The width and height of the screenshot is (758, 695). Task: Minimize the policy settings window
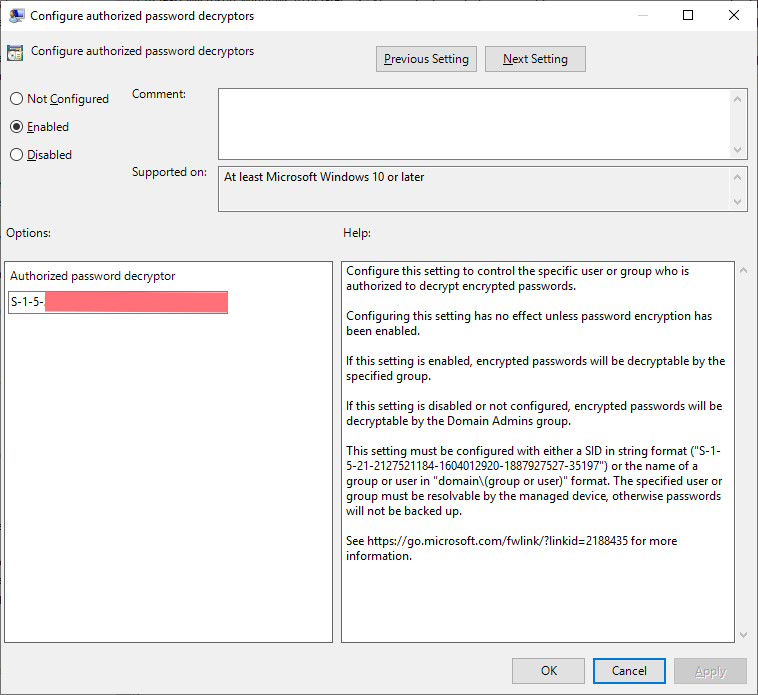tap(640, 16)
